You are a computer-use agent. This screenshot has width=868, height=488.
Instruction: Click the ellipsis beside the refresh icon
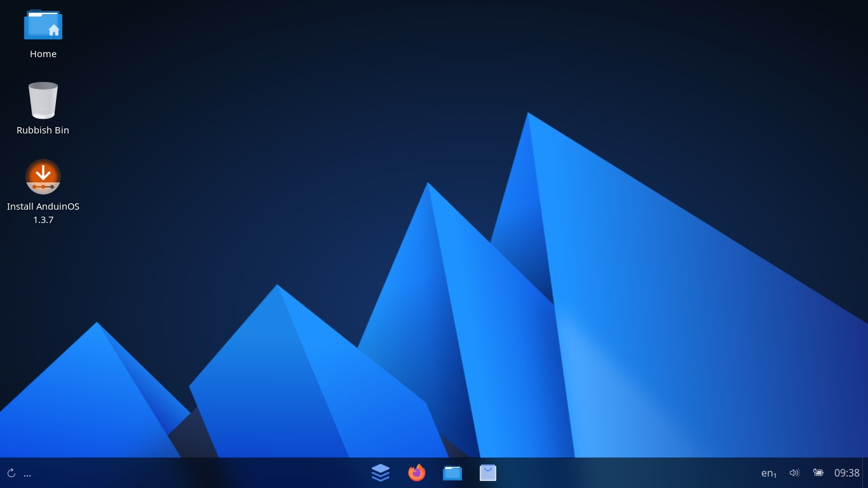(27, 474)
